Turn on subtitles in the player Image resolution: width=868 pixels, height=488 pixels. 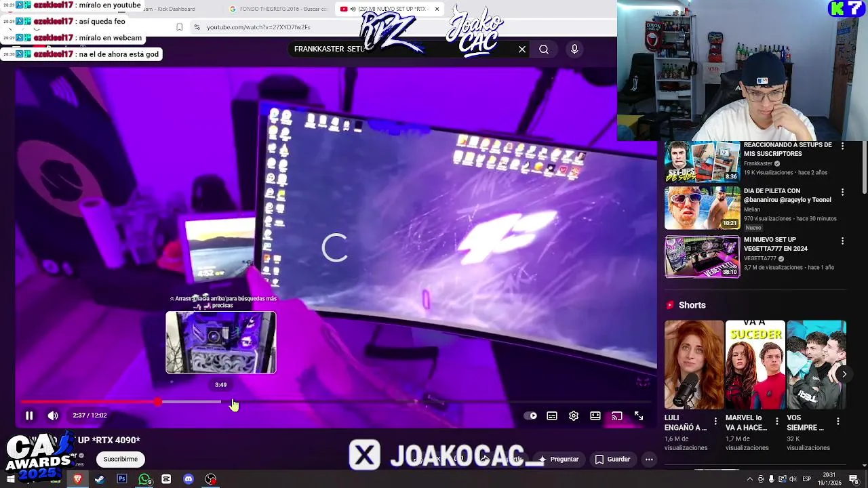(552, 416)
